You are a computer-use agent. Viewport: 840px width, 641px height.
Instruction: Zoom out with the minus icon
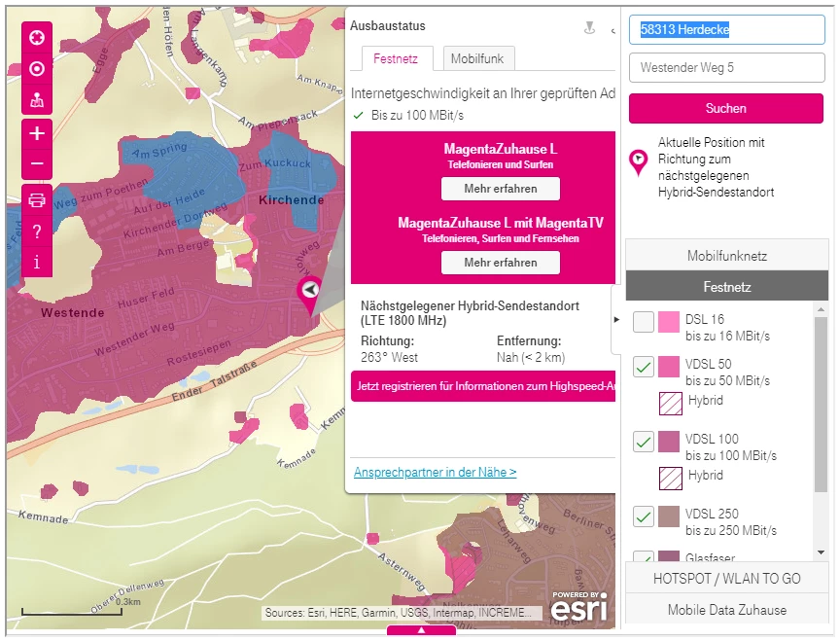tap(37, 164)
